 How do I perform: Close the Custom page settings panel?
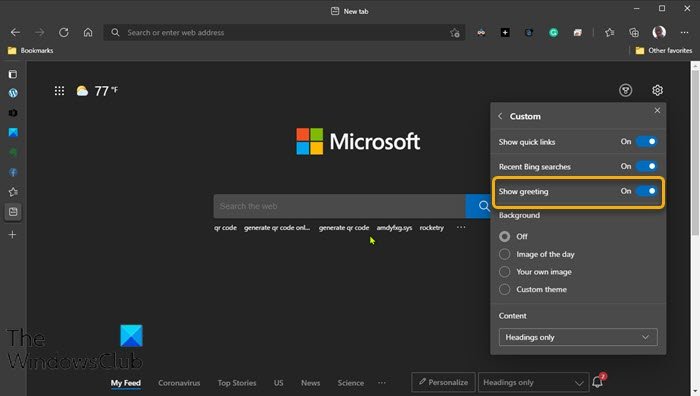[x=657, y=110]
